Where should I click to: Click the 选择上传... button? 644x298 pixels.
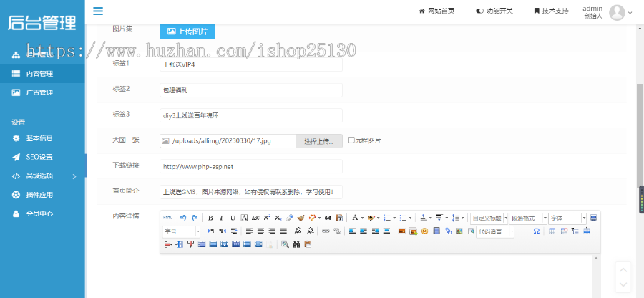click(x=318, y=141)
